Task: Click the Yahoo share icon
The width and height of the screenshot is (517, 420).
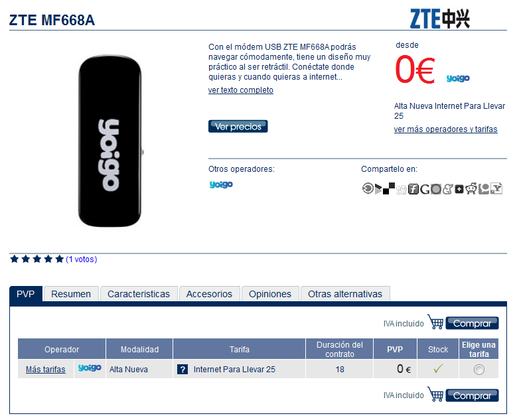Action: [496, 188]
